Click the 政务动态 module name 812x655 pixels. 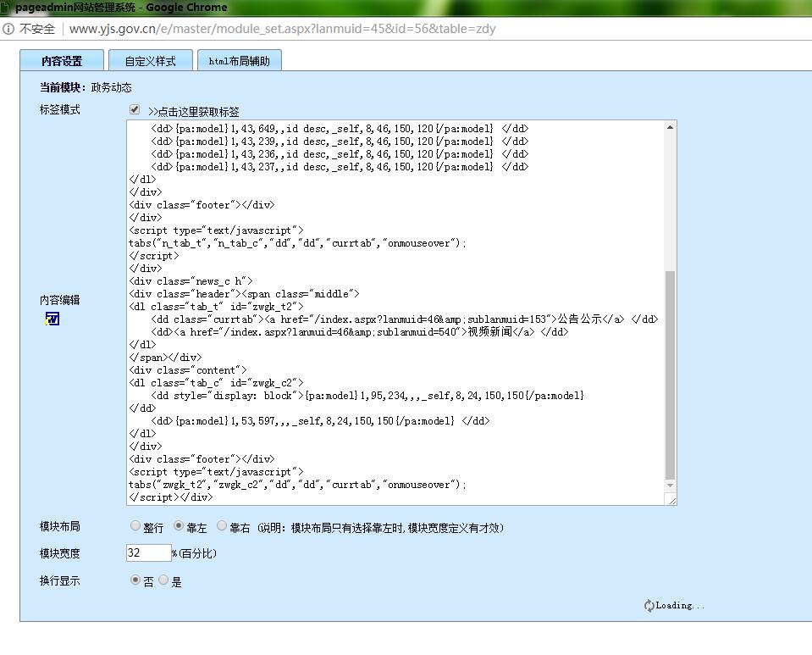(111, 87)
